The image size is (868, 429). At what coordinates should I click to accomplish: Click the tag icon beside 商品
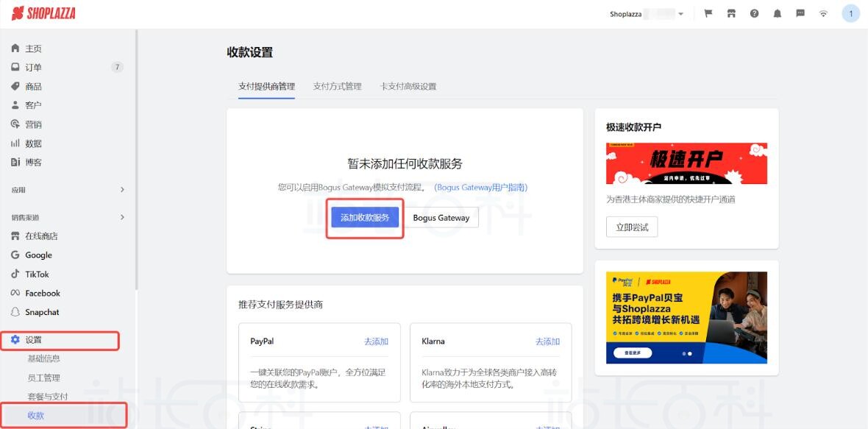point(15,86)
